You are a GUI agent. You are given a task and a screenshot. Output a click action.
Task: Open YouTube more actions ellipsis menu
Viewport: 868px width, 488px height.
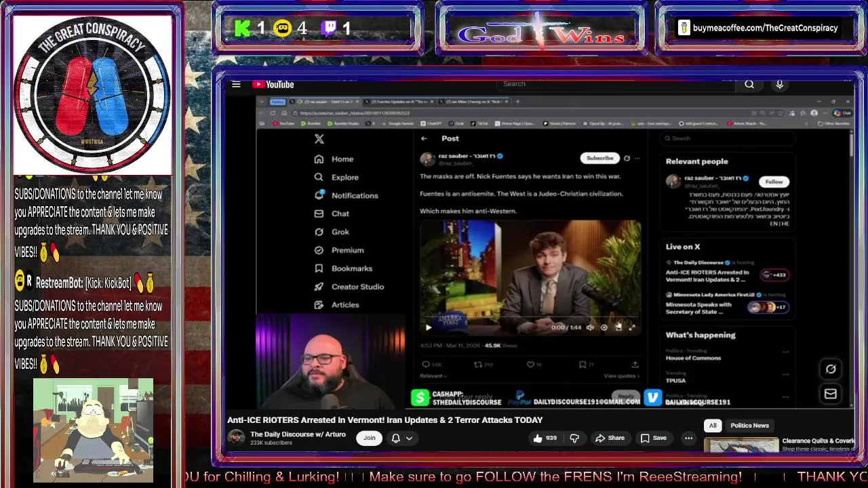click(x=688, y=438)
